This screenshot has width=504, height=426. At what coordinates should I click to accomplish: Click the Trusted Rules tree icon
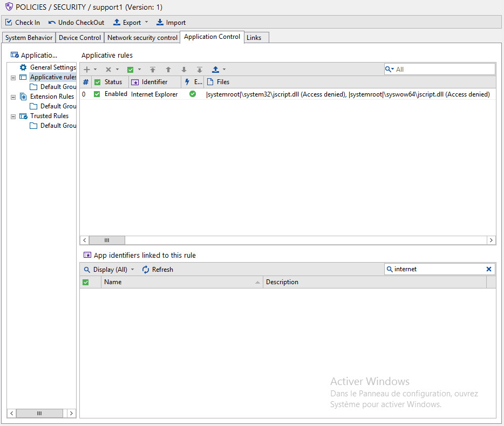[x=23, y=116]
